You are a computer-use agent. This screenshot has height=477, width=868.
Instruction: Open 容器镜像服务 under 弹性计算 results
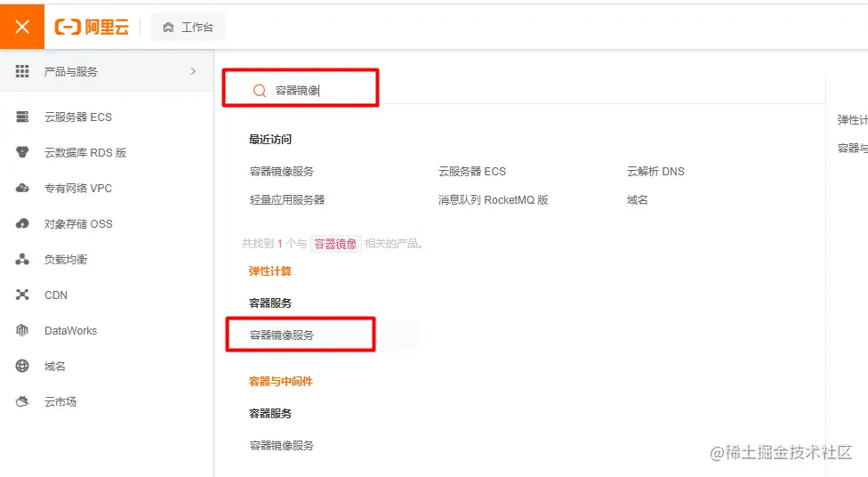(x=282, y=335)
